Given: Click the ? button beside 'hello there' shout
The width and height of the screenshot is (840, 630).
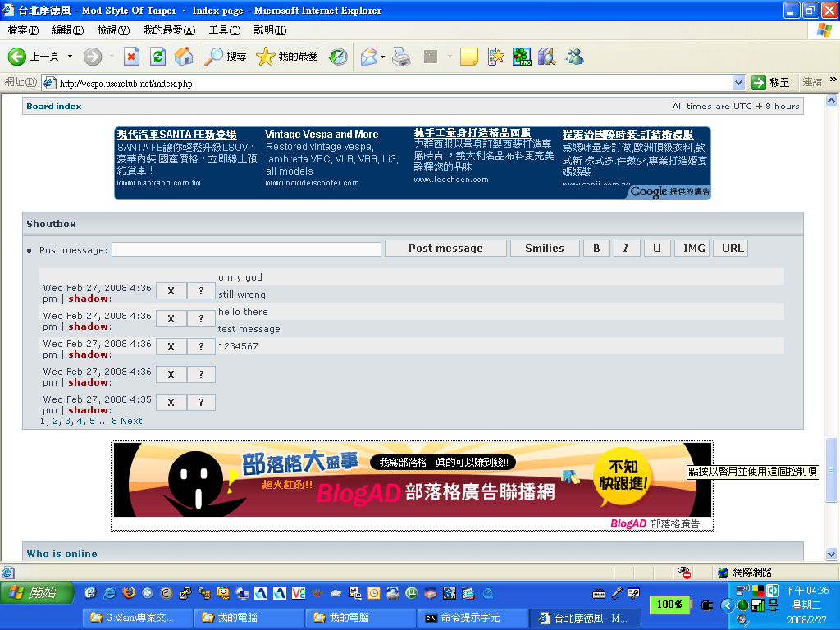Looking at the screenshot, I should pyautogui.click(x=202, y=347).
